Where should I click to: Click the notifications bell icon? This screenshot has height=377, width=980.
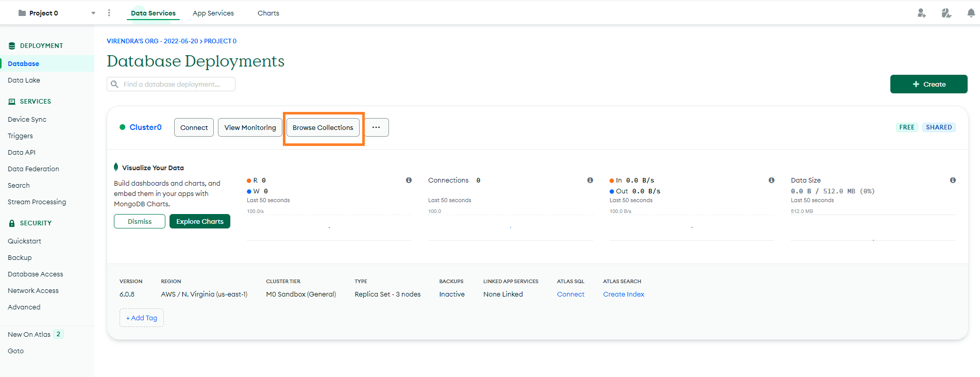(971, 13)
